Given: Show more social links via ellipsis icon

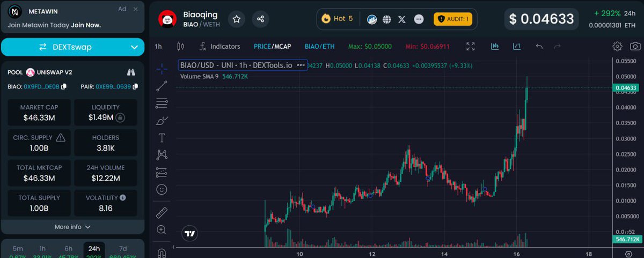Looking at the screenshot, I should click(419, 19).
